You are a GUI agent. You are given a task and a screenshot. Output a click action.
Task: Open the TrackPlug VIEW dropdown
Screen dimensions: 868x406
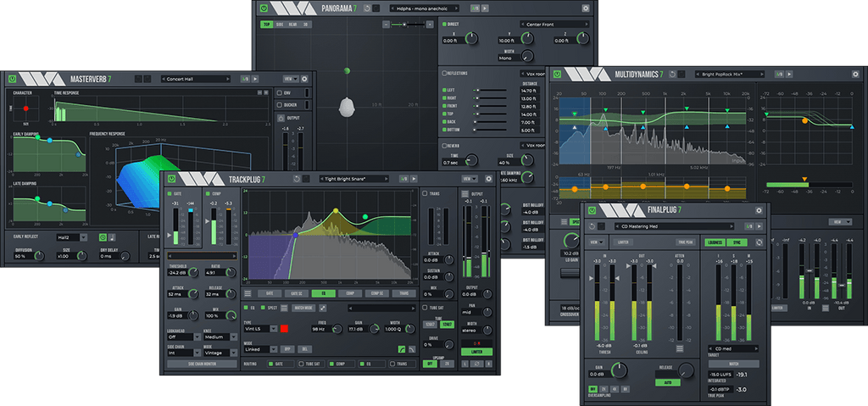tap(470, 179)
